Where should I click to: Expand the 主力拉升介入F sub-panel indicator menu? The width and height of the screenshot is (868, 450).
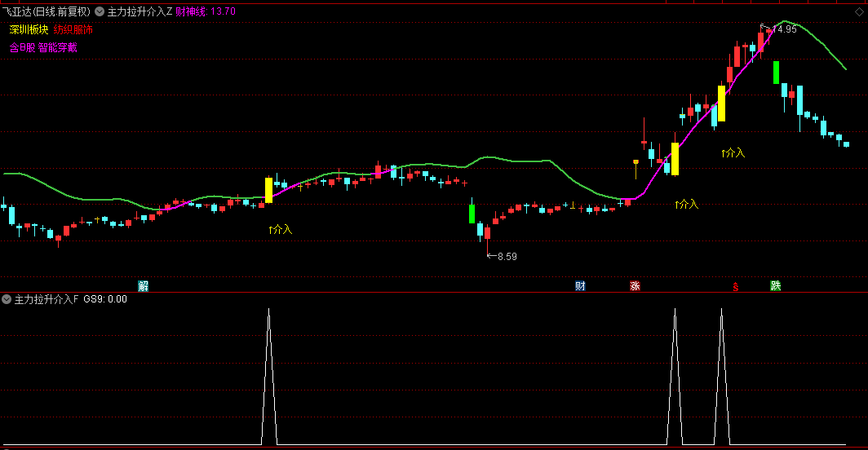point(7,299)
